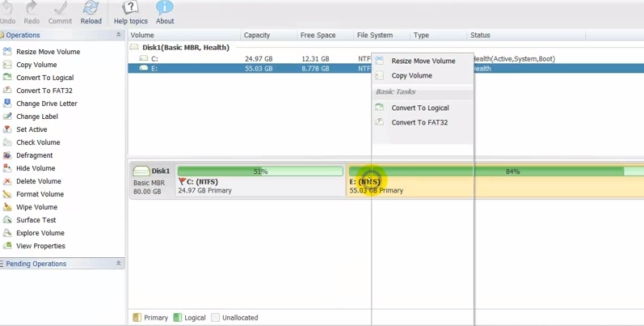Click the Change Drive Letter icon
This screenshot has width=644, height=326.
coord(7,104)
